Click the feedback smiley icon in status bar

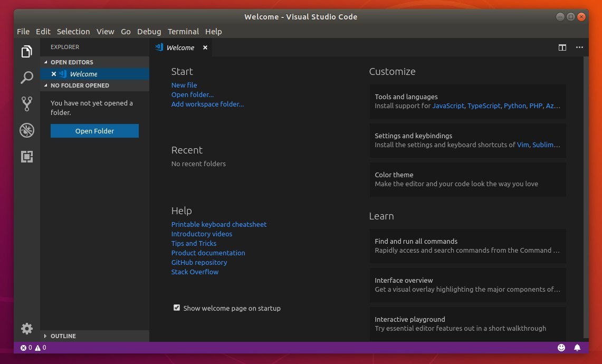(x=561, y=348)
